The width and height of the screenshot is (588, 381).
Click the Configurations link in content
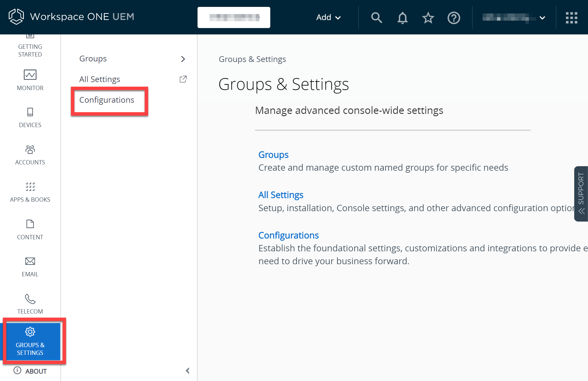(x=289, y=235)
